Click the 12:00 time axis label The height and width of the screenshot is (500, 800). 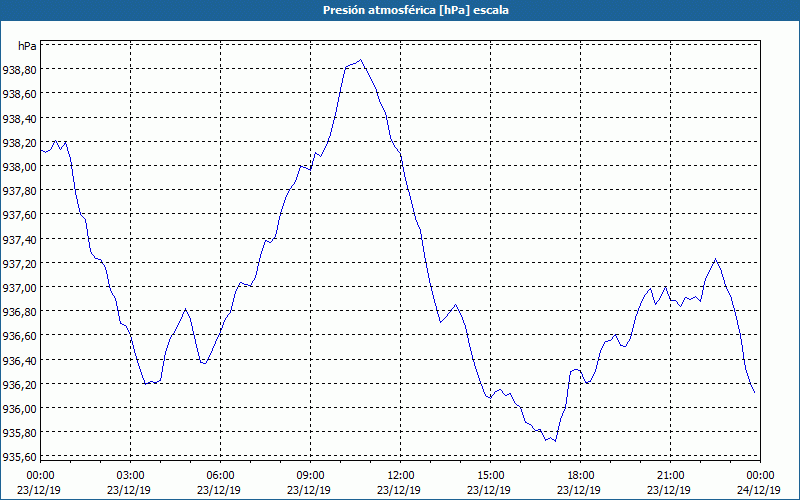click(401, 476)
